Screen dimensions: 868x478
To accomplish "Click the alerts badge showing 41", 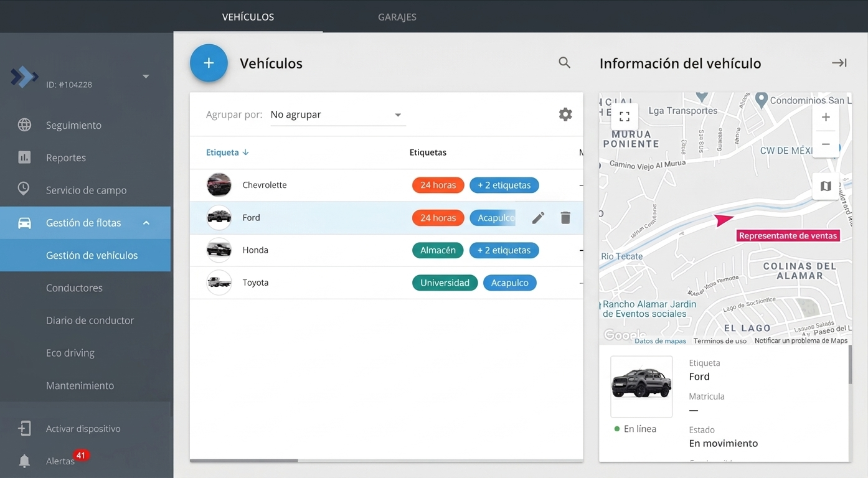I will 81,456.
